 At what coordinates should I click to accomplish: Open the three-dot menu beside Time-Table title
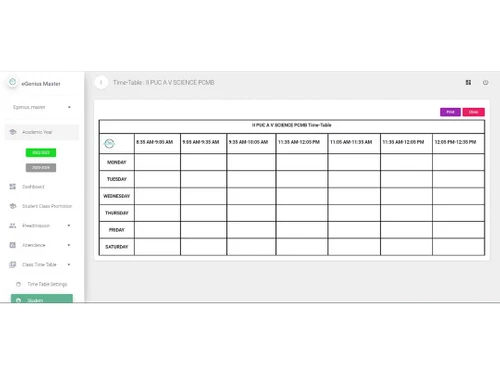coord(101,82)
